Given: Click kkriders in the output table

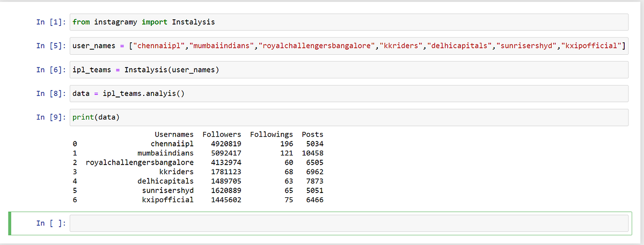Looking at the screenshot, I should point(176,172).
